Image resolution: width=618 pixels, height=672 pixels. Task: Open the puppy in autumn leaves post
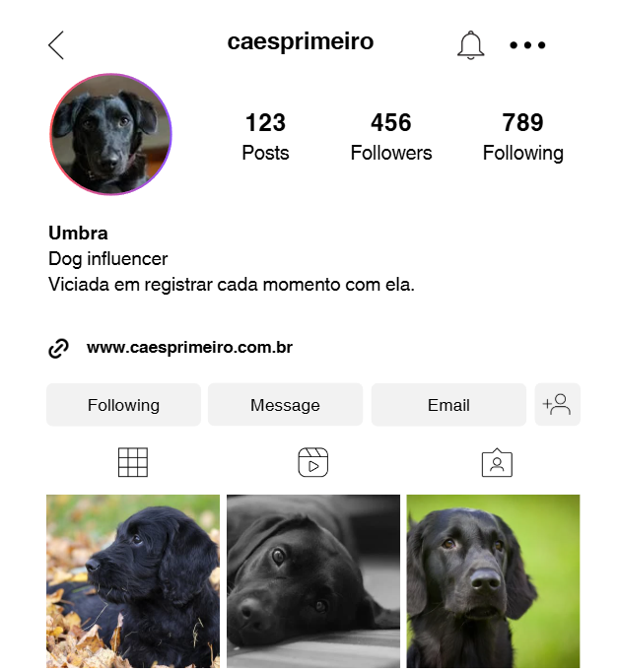(x=133, y=581)
